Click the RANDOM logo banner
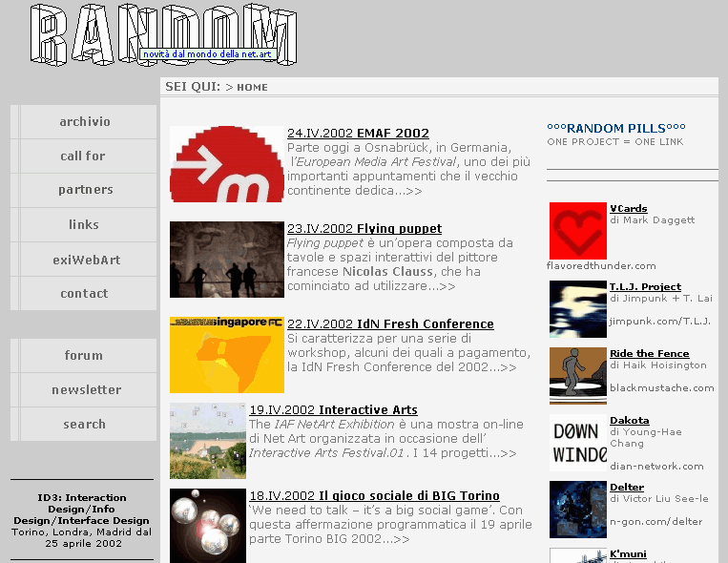The width and height of the screenshot is (728, 563). pyautogui.click(x=163, y=35)
